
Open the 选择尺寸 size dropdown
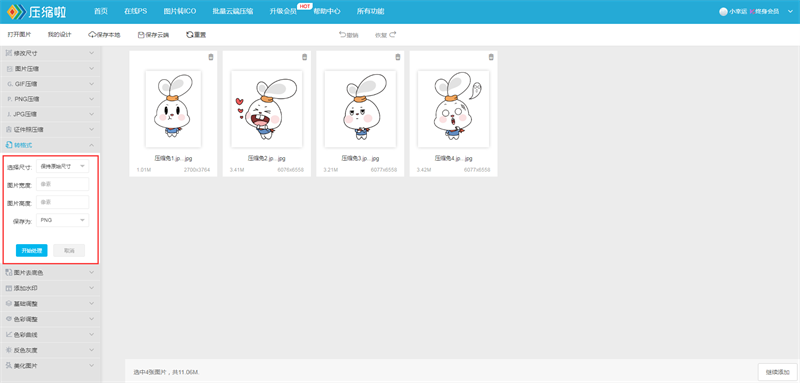click(63, 166)
